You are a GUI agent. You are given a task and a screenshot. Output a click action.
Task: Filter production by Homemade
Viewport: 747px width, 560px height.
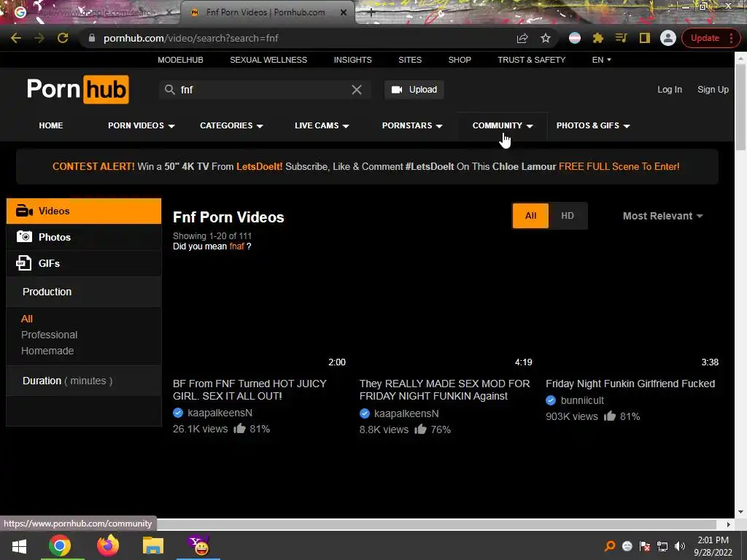(47, 351)
